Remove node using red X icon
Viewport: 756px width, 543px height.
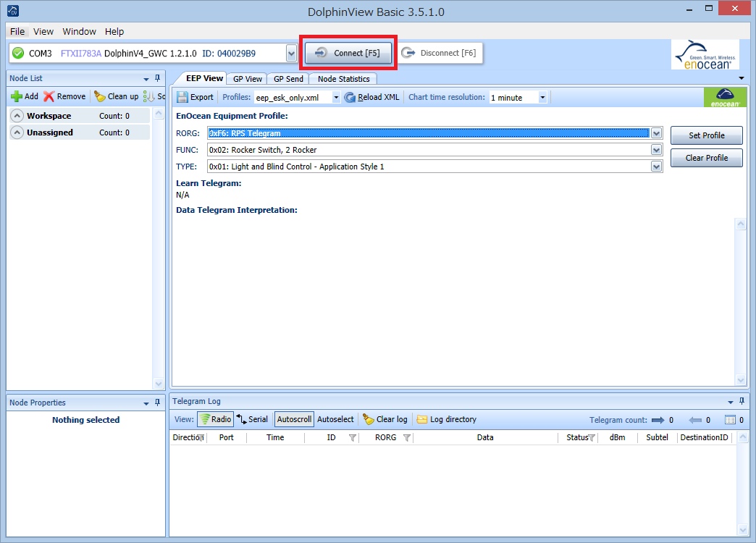point(64,96)
